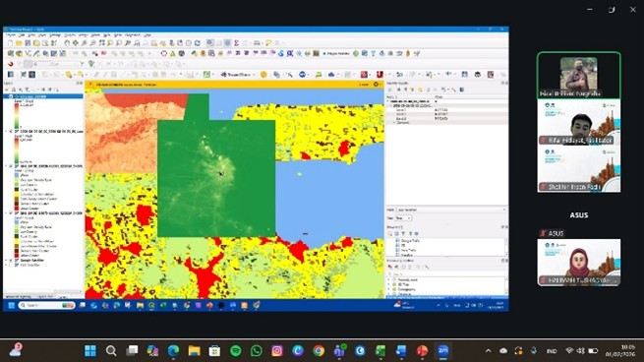The image size is (644, 362).
Task: Click Urban Centre red swatch under E1975 layer
Action: tap(17, 255)
